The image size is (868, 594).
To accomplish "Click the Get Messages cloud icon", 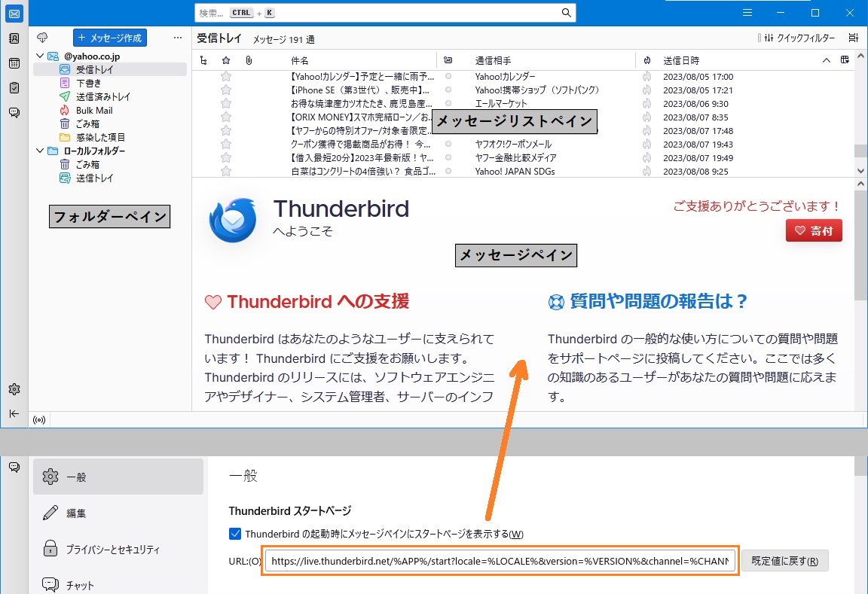I will (x=42, y=38).
